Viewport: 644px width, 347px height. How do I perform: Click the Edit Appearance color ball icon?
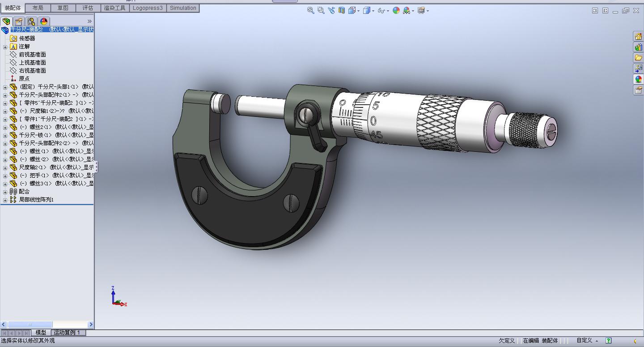[396, 10]
